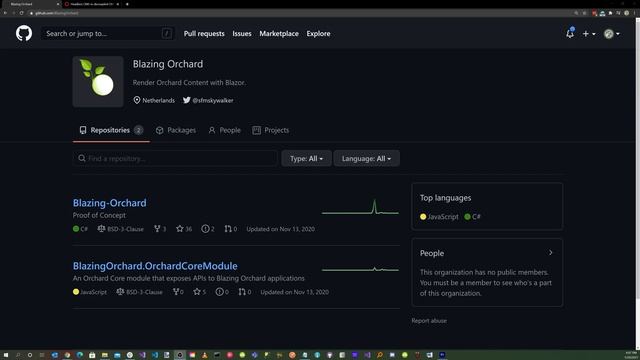Image resolution: width=640 pixels, height=360 pixels.
Task: Open the @sfmskywalker Twitter link
Action: [x=208, y=100]
